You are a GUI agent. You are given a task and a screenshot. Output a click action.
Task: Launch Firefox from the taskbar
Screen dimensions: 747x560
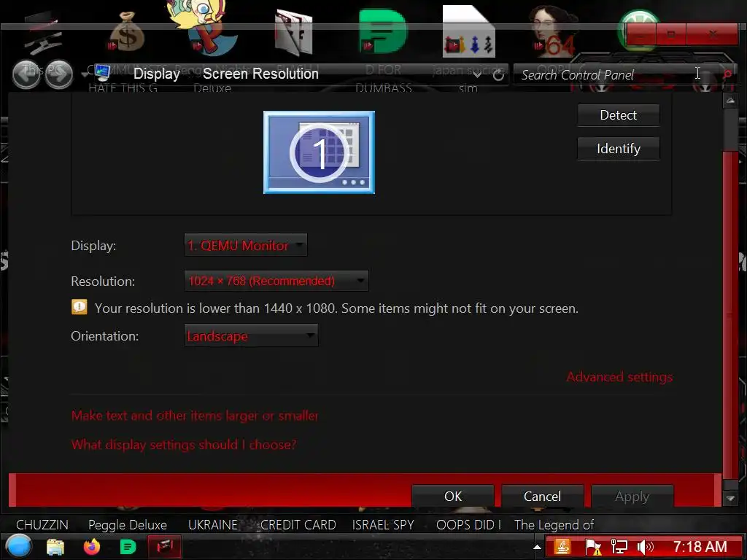(x=92, y=547)
